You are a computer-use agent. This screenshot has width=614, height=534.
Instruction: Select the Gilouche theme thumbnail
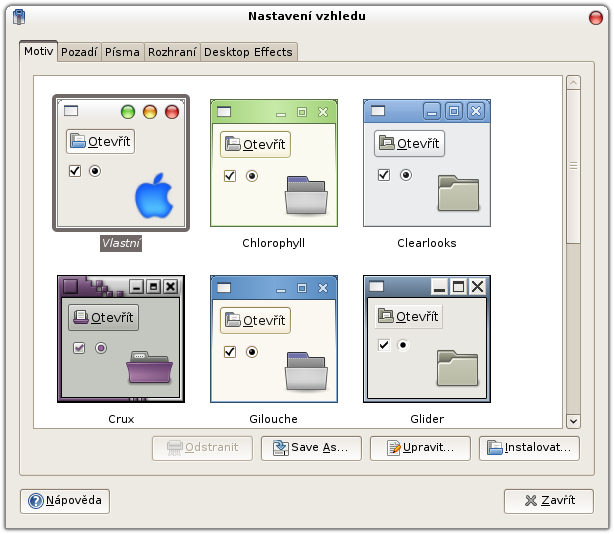pos(274,339)
